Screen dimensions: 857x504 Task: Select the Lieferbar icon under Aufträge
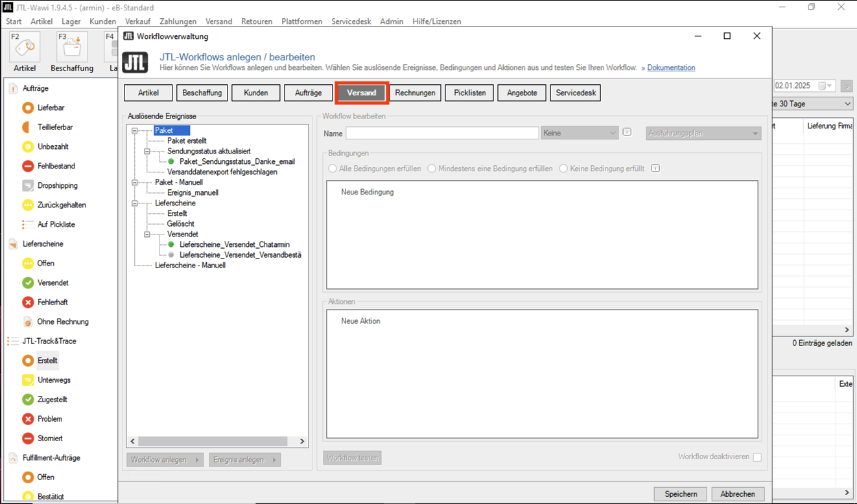(x=28, y=108)
